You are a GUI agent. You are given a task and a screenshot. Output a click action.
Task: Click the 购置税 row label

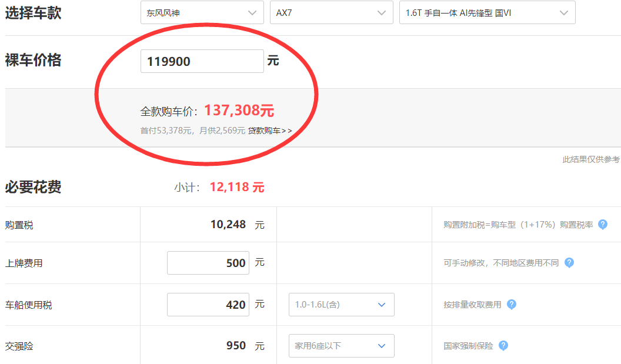pos(19,225)
